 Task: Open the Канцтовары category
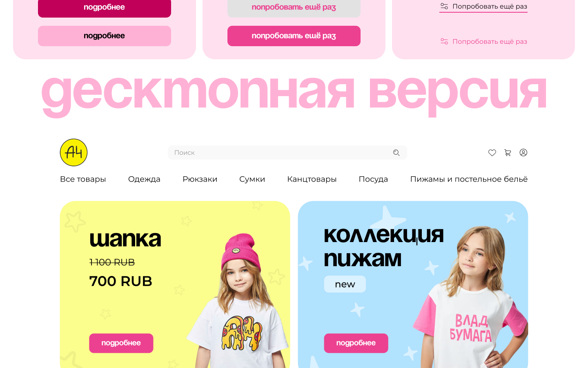312,179
